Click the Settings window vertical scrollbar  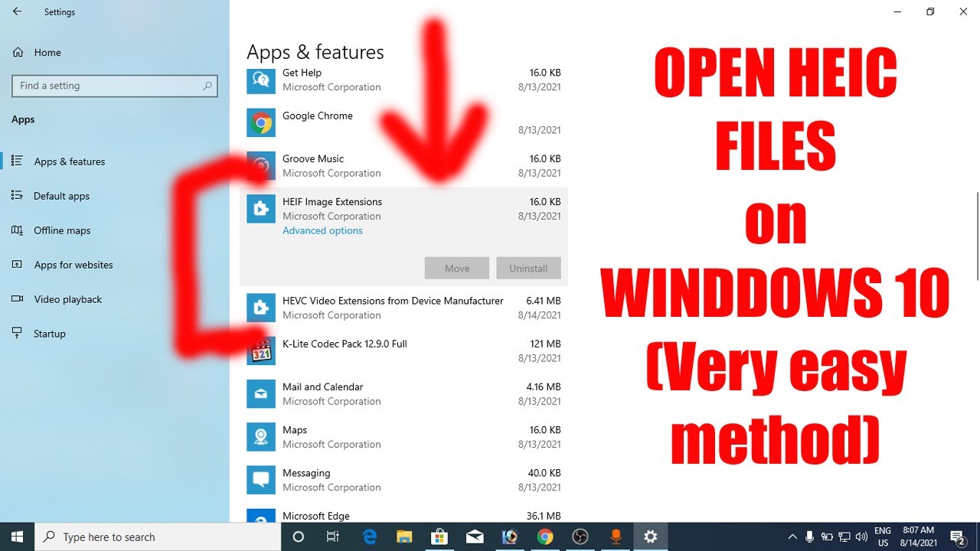coord(977,237)
